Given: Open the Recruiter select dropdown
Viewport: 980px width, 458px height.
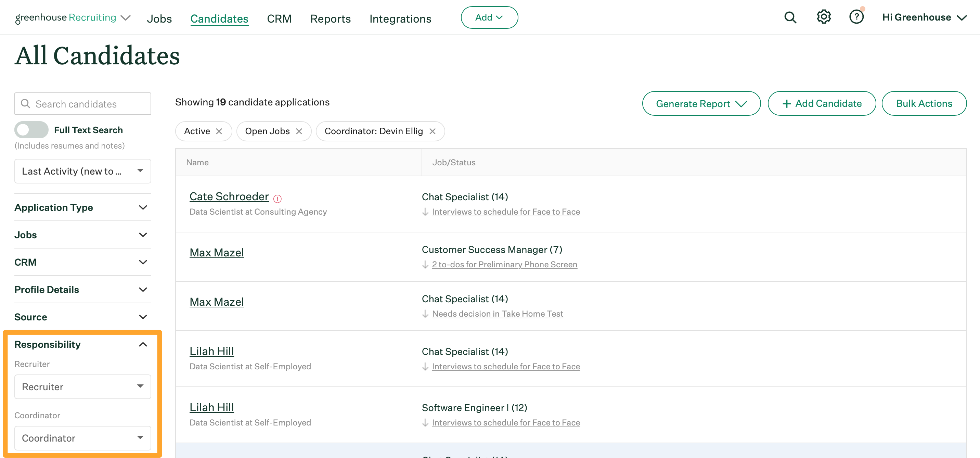Looking at the screenshot, I should click(x=82, y=387).
